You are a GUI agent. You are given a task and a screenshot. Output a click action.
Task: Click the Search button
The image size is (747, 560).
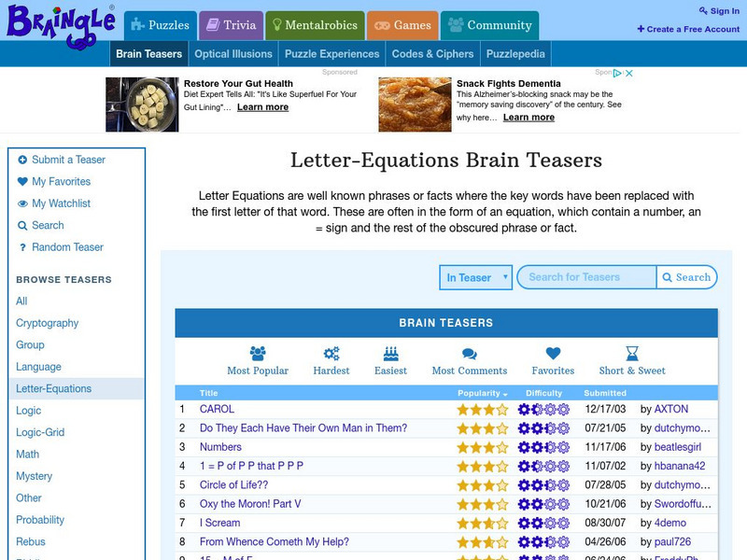[x=686, y=277]
